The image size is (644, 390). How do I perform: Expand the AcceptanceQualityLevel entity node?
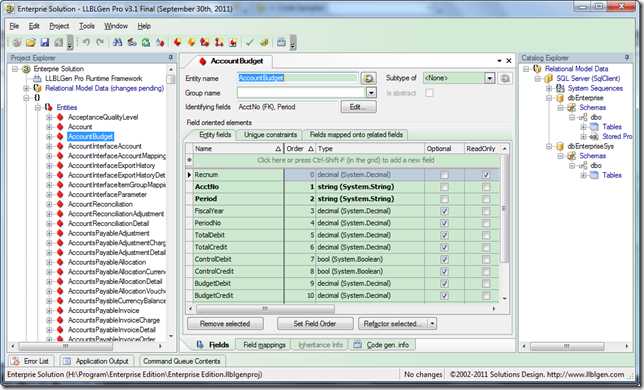pos(49,117)
